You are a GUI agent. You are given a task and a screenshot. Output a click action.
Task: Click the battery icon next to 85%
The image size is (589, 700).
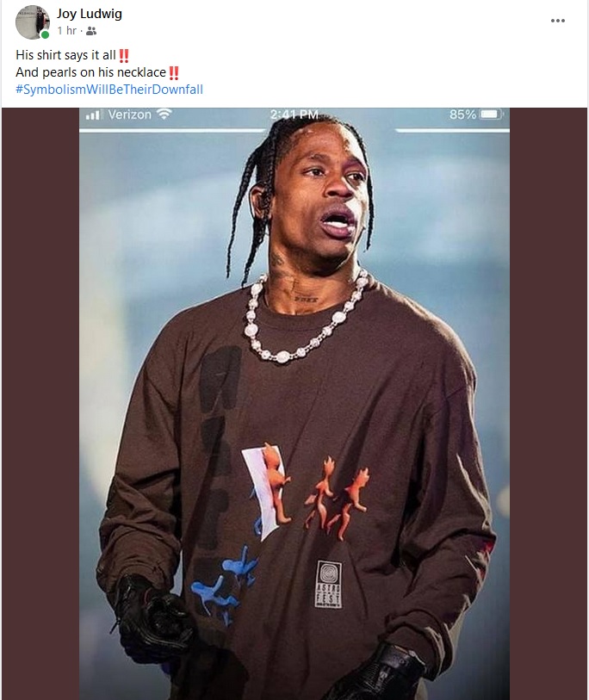491,115
